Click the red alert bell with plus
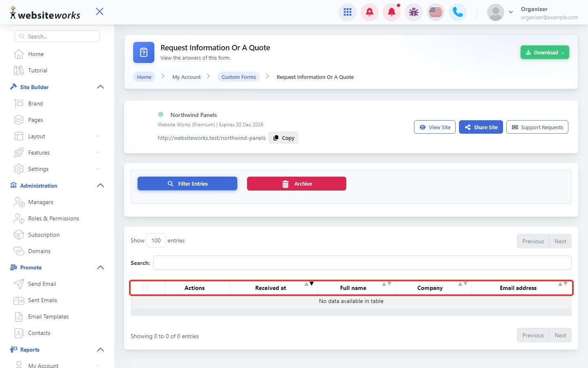The image size is (588, 368). pyautogui.click(x=370, y=12)
